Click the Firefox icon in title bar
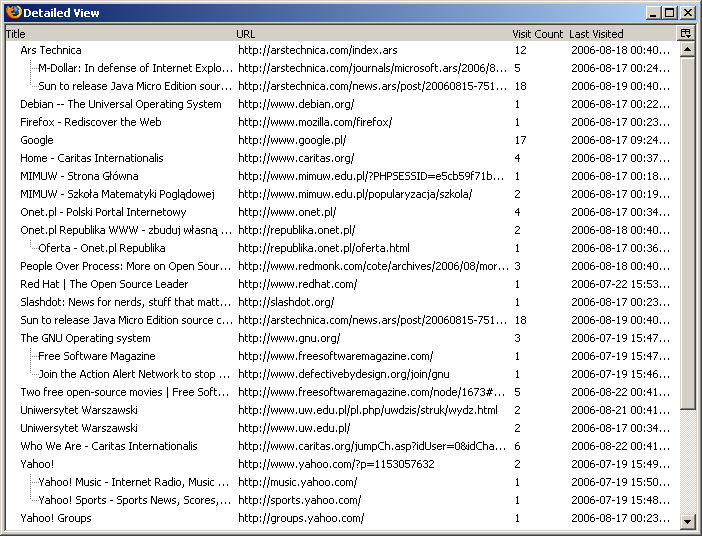This screenshot has width=702, height=536. pos(14,13)
